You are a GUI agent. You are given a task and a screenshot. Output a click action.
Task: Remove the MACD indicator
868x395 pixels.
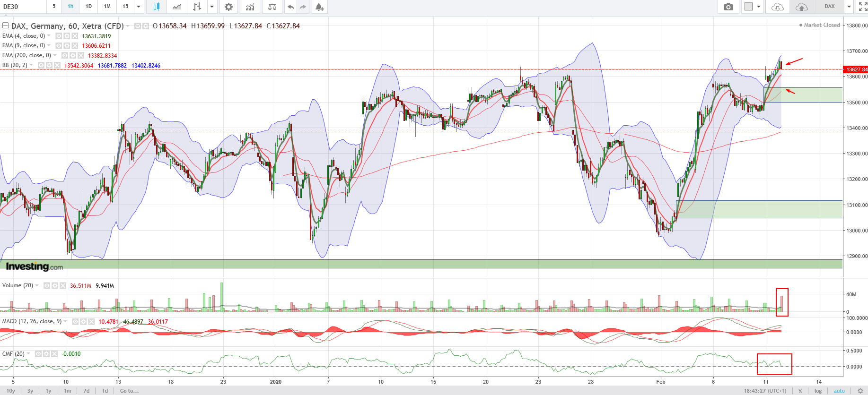91,321
